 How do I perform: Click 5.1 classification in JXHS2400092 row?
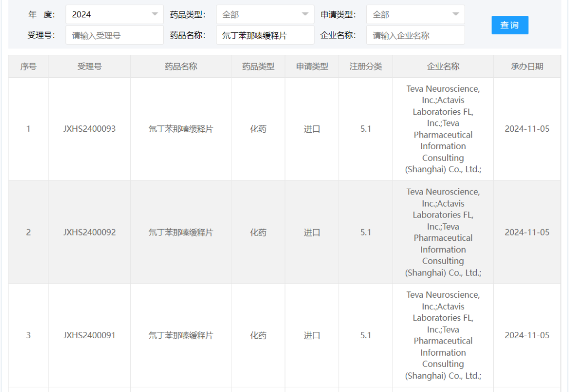click(x=366, y=232)
